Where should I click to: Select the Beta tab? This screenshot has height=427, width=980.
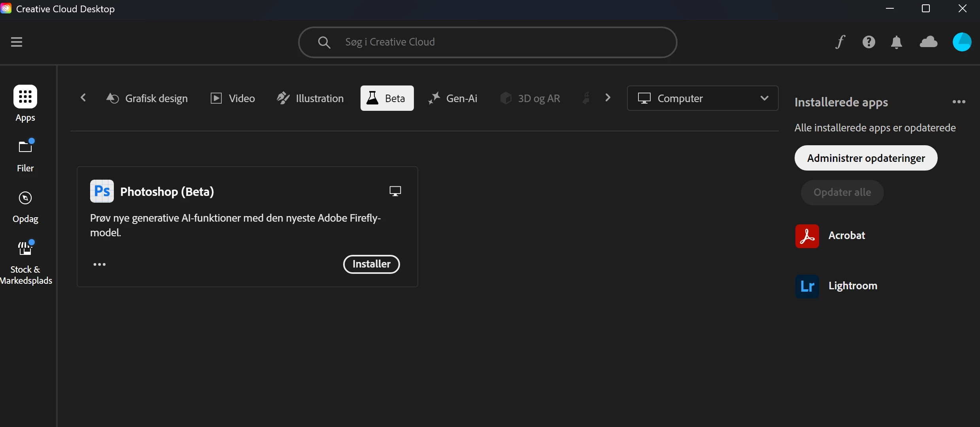point(387,98)
